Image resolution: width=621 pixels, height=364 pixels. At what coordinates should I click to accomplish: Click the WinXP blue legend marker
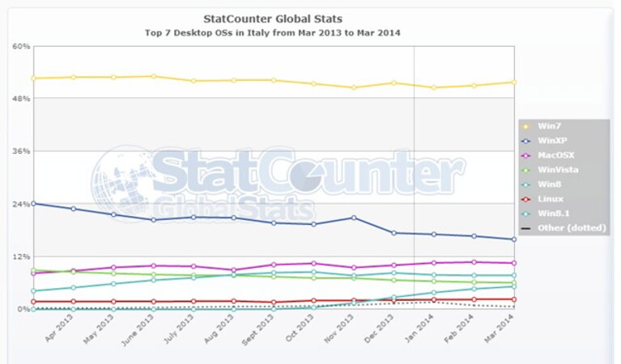click(x=526, y=142)
